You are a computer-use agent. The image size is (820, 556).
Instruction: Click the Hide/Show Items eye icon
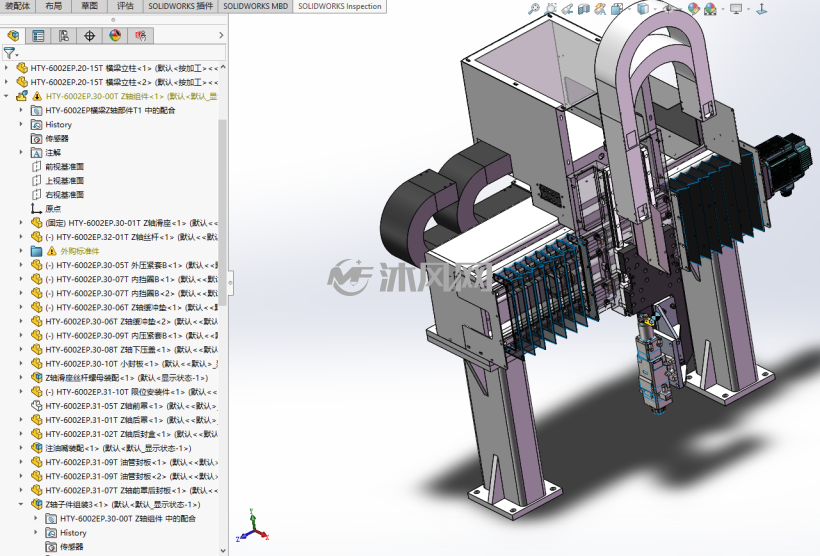(668, 9)
